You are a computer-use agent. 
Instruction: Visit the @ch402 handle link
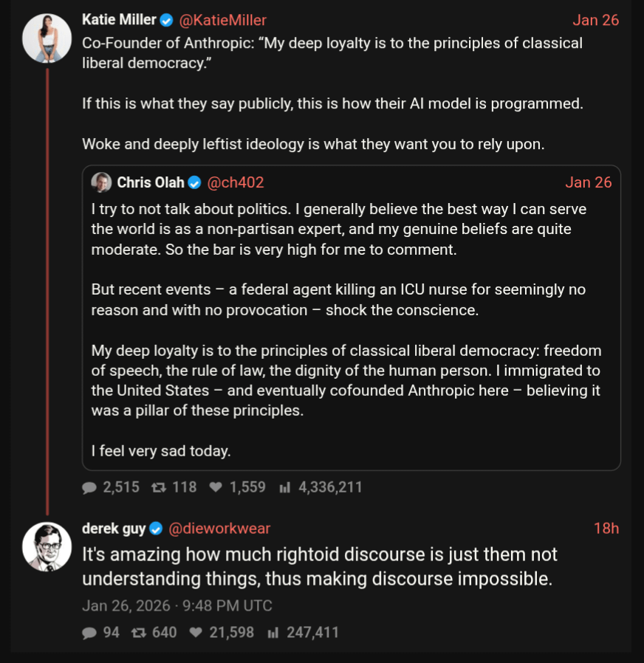tap(236, 182)
